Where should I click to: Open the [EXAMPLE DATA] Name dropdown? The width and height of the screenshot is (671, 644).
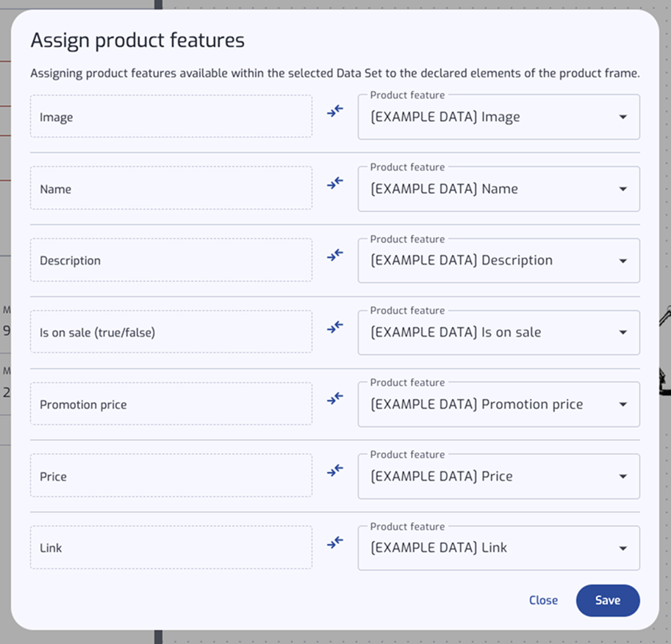click(499, 189)
